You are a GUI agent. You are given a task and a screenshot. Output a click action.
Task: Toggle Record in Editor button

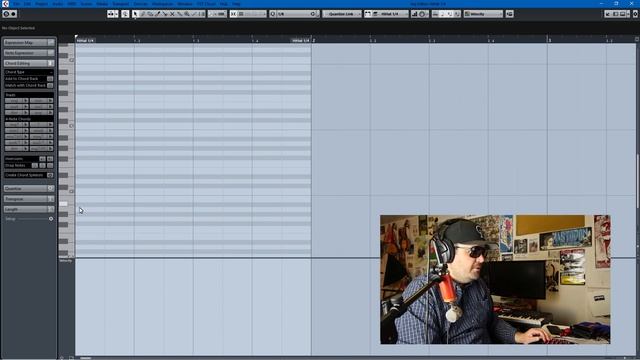pyautogui.click(x=13, y=14)
